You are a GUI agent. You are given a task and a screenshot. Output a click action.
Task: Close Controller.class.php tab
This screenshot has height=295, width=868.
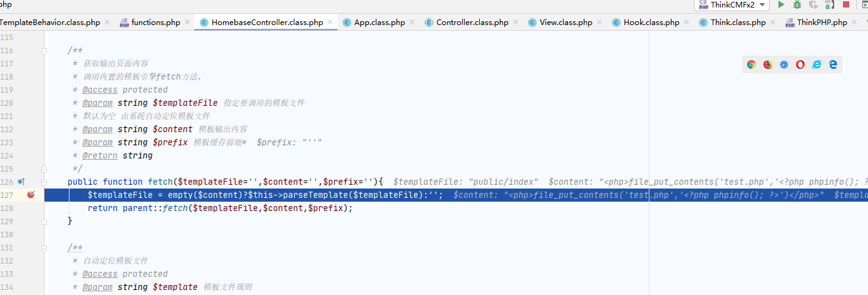tap(515, 22)
